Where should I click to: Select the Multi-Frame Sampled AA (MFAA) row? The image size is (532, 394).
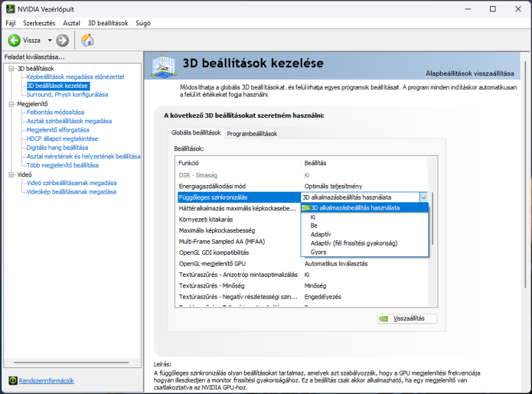click(x=239, y=242)
